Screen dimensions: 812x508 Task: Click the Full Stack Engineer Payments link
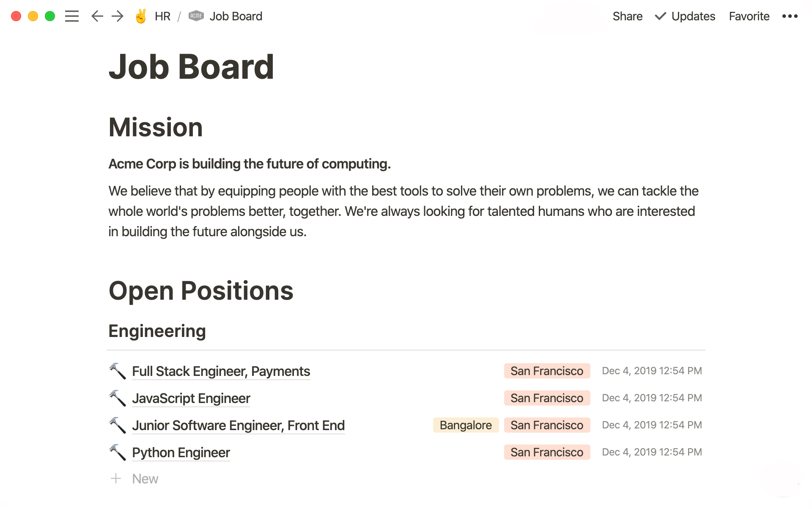[x=221, y=370]
